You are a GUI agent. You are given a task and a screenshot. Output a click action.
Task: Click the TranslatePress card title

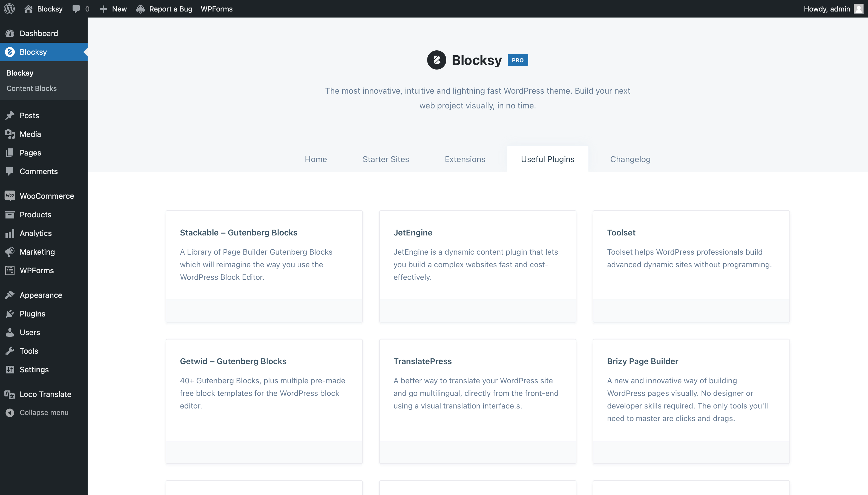tap(422, 361)
